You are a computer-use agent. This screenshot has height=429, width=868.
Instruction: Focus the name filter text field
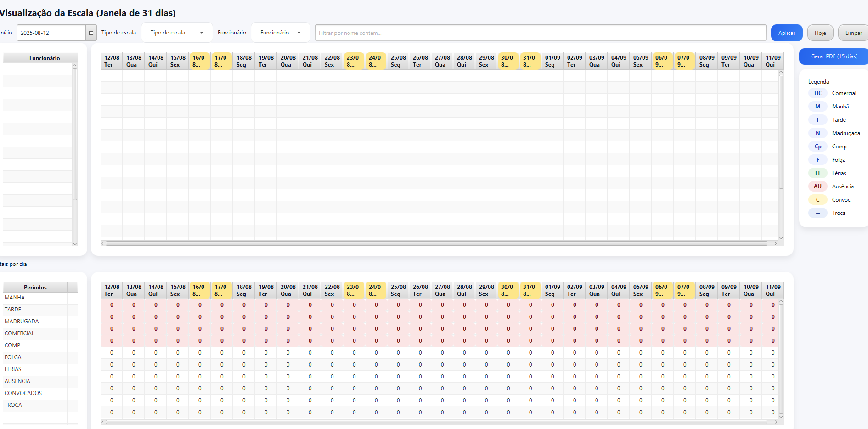coord(540,33)
